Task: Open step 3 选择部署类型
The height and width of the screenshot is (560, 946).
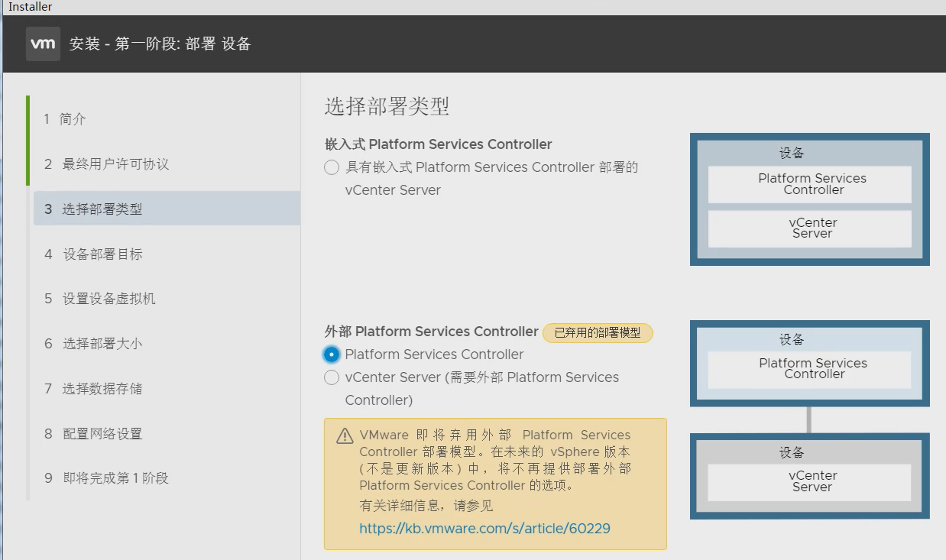Action: [166, 209]
